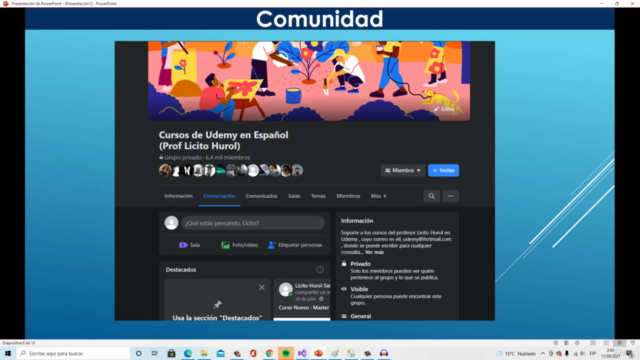
Task: Click the next slide status bar button
Action: pyautogui.click(x=577, y=343)
